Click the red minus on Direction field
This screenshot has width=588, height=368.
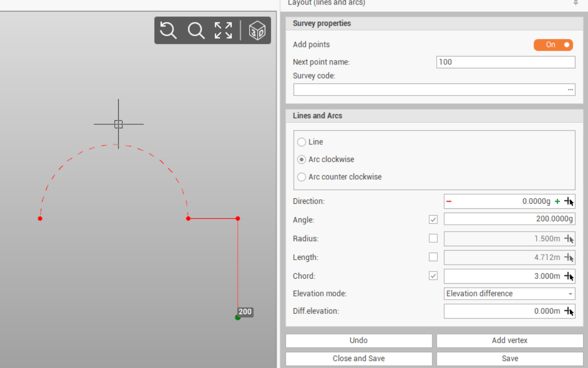click(x=449, y=201)
